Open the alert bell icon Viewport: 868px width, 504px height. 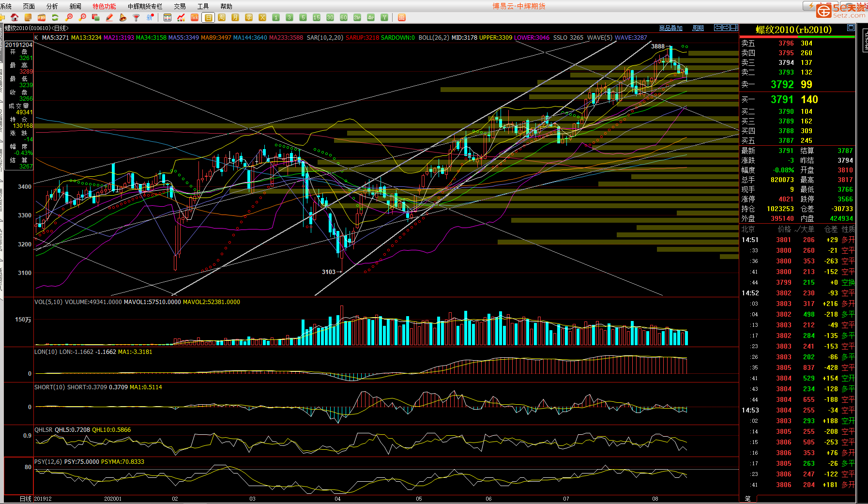(123, 17)
